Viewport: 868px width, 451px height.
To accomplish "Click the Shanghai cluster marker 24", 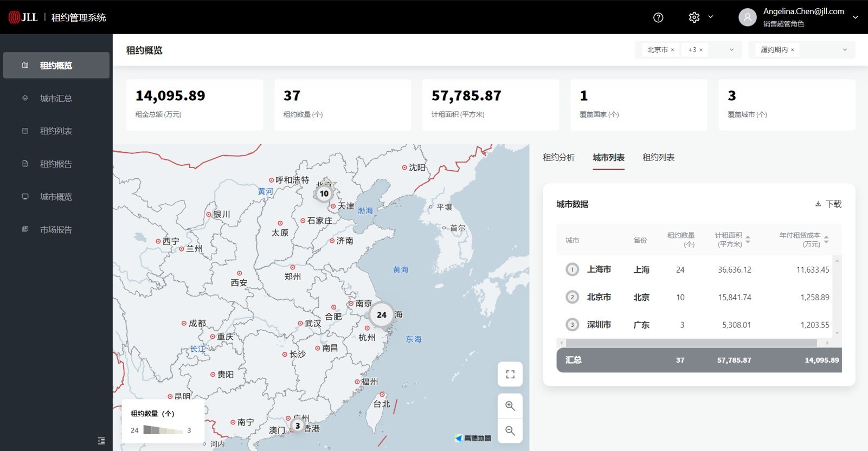I will pyautogui.click(x=382, y=315).
